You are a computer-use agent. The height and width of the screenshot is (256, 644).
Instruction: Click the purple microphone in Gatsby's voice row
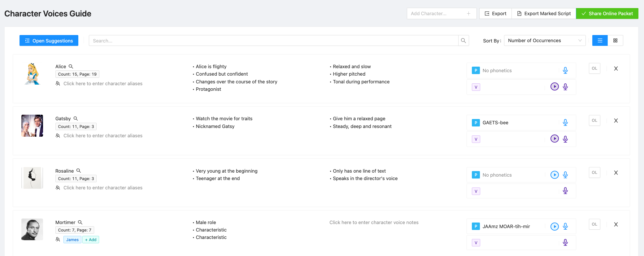click(565, 139)
